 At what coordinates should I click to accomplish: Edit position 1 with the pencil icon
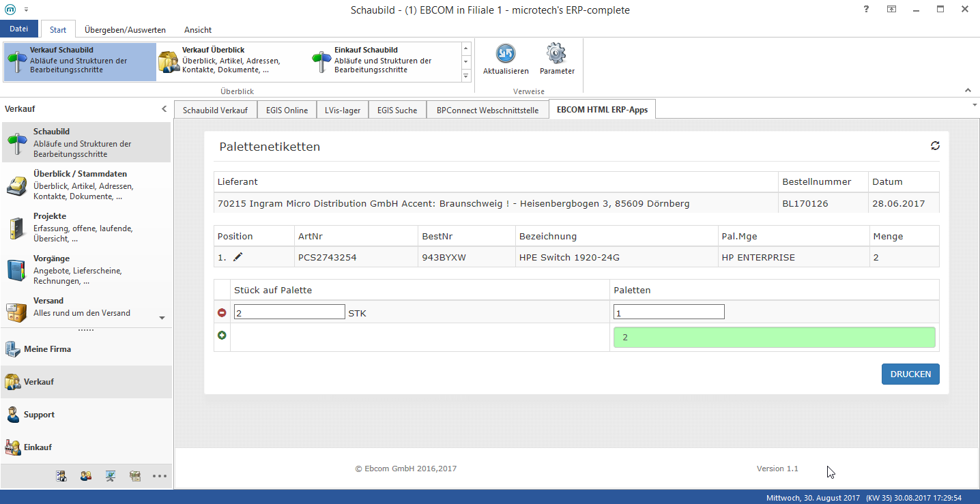coord(237,257)
